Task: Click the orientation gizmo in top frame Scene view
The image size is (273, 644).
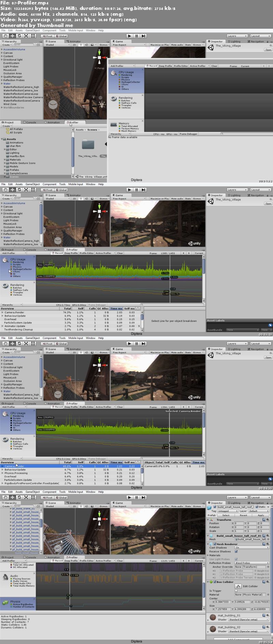Action: click(99, 57)
